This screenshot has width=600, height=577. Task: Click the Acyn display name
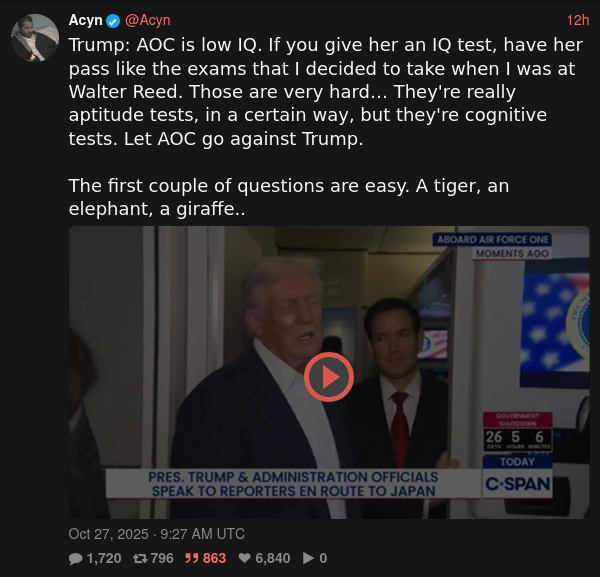tap(85, 20)
